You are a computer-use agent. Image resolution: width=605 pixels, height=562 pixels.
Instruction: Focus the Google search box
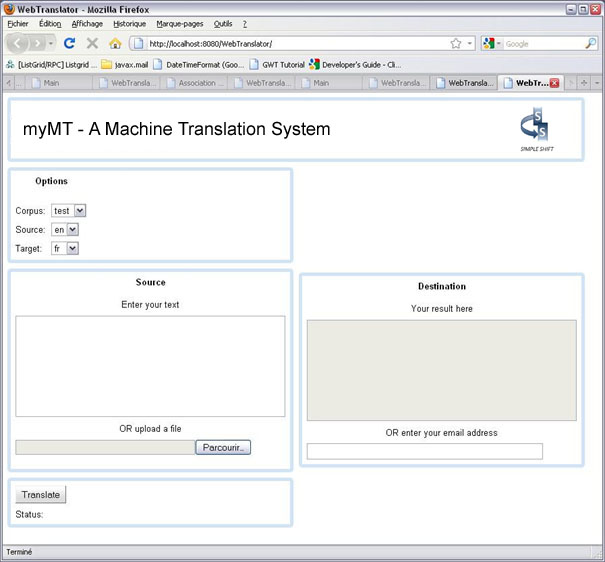(543, 44)
